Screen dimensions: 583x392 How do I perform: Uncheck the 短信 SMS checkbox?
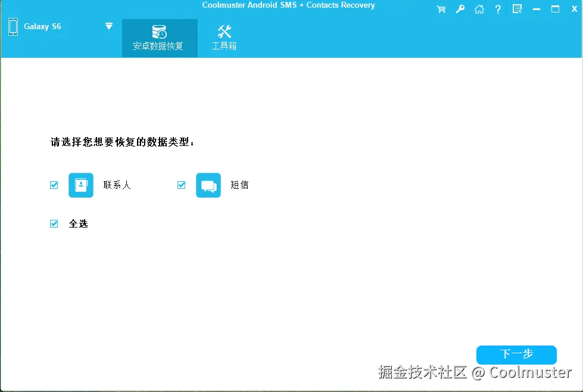point(181,185)
